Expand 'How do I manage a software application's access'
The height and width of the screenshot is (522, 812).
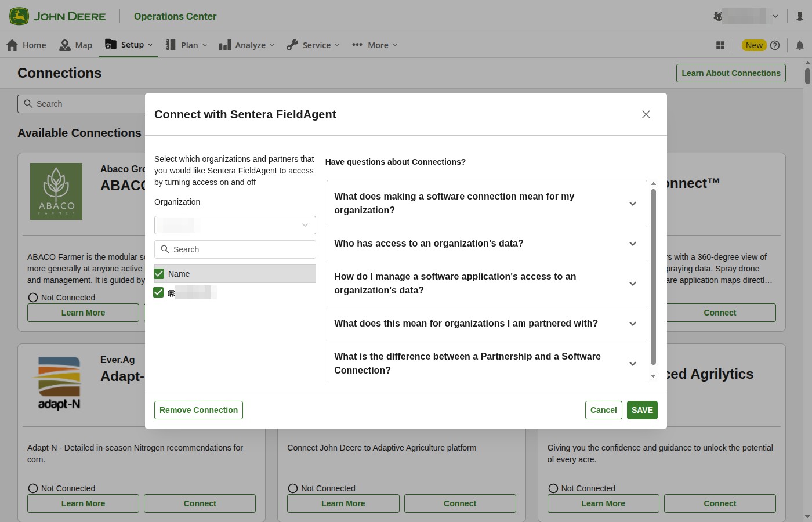pos(487,284)
